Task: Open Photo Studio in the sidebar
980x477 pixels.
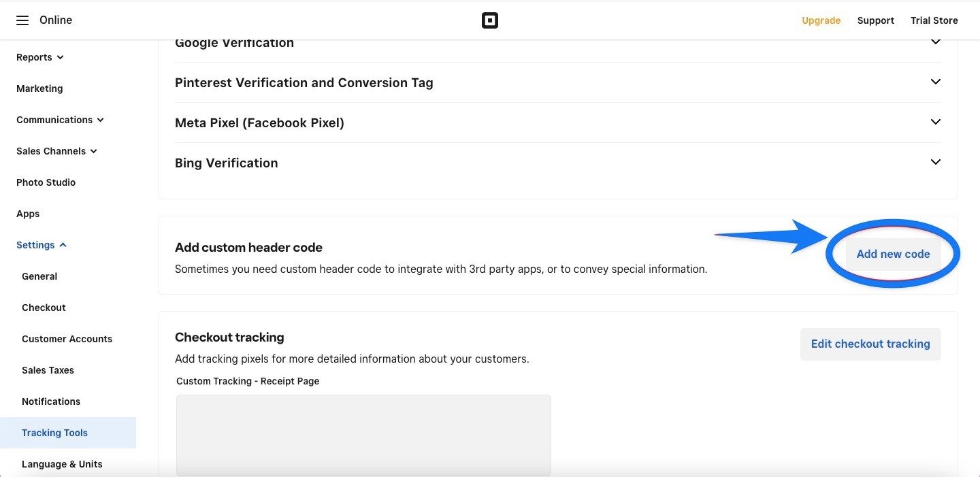Action: pos(46,182)
